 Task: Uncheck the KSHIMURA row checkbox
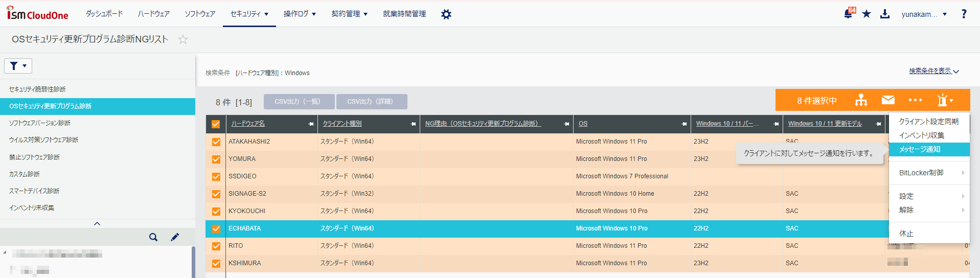(x=216, y=264)
